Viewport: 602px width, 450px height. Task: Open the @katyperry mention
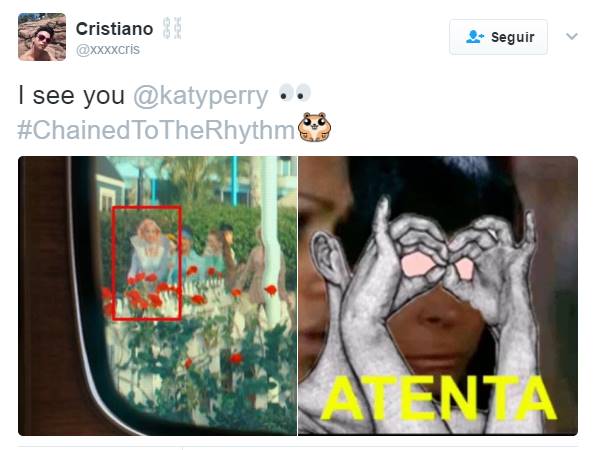pos(200,96)
